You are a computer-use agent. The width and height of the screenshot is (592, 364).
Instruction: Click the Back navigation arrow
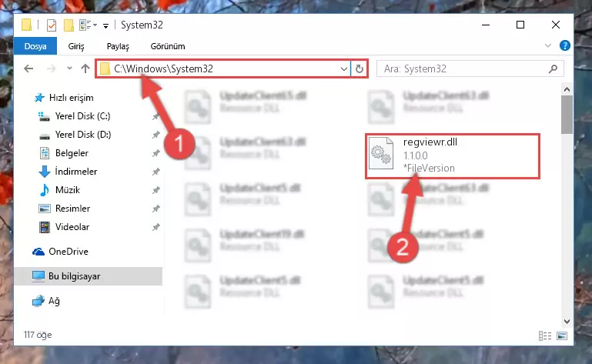(28, 68)
